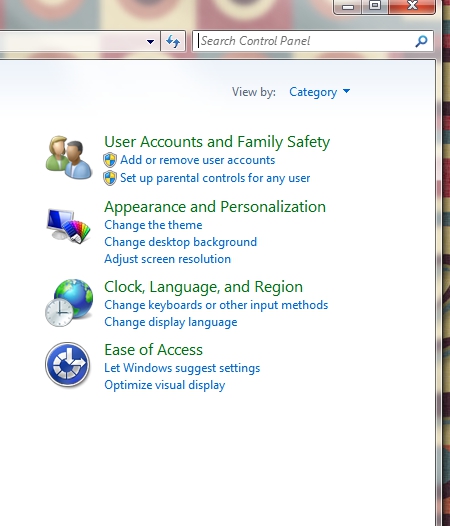Image resolution: width=450 pixels, height=526 pixels.
Task: Open the address bar history dropdown arrow
Action: tap(150, 42)
